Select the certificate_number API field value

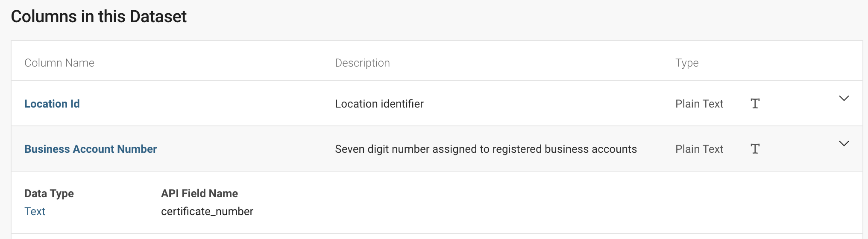tap(207, 211)
